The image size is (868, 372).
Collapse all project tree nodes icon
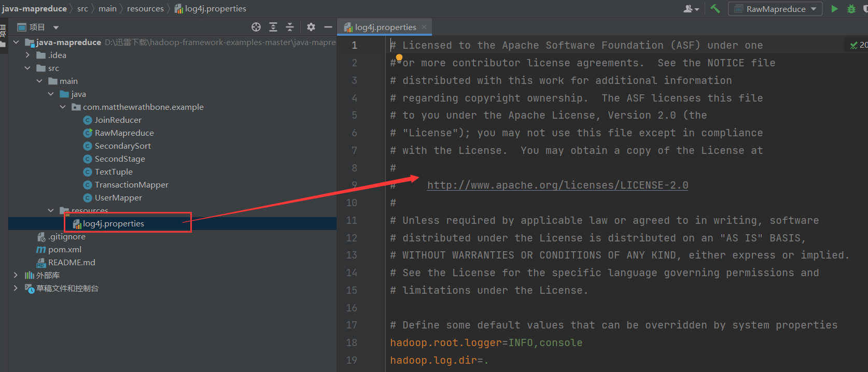[x=290, y=27]
